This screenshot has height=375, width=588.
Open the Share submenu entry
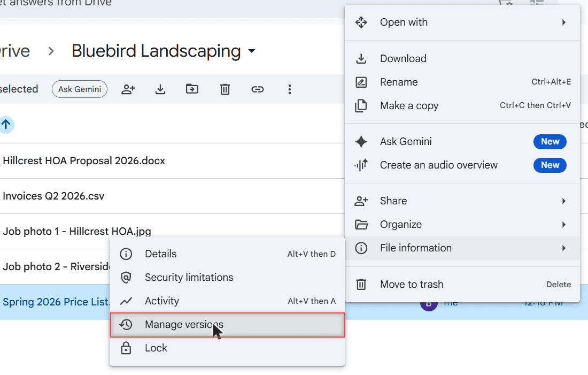click(462, 201)
